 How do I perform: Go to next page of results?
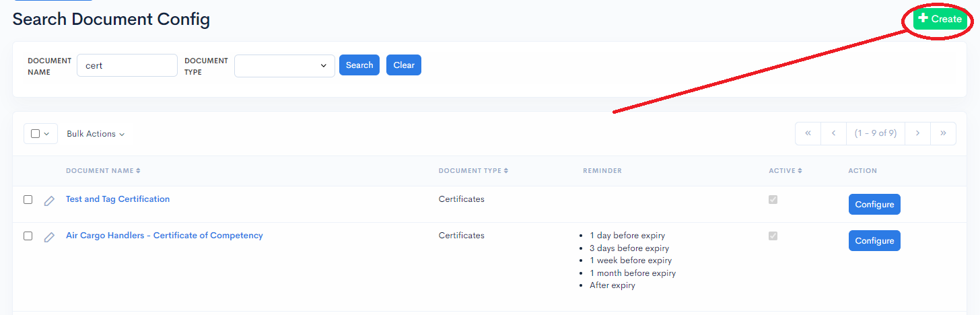[917, 133]
